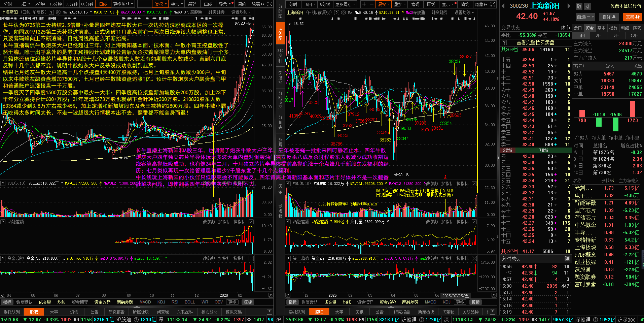The image size is (644, 323).
Task: Open 复权 dropdown in left toolbar
Action: tap(161, 4)
